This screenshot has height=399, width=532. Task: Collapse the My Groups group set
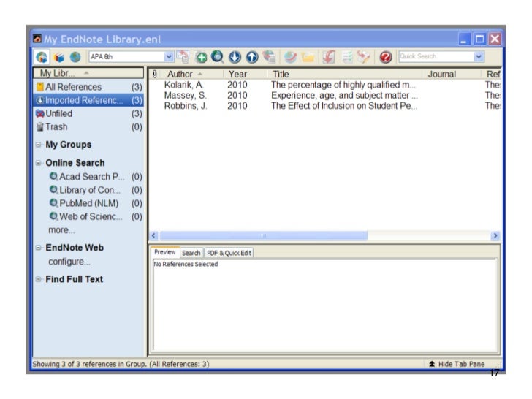click(38, 145)
